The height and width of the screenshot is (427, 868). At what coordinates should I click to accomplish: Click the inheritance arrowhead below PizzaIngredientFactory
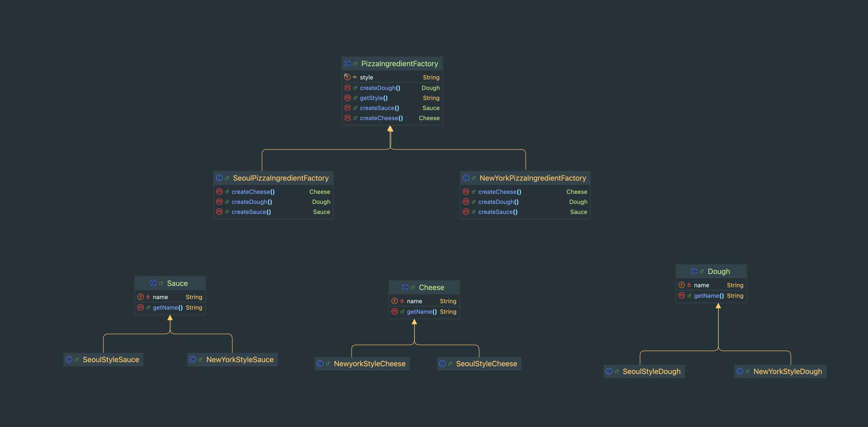coord(390,129)
